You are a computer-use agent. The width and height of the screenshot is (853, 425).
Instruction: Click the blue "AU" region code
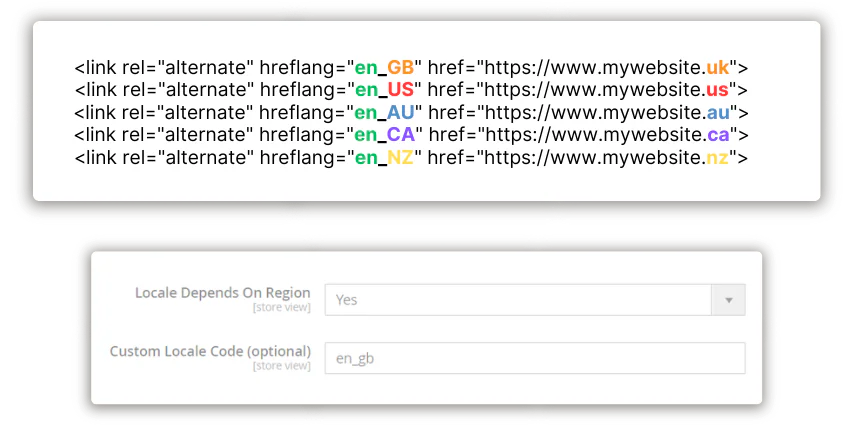point(400,112)
